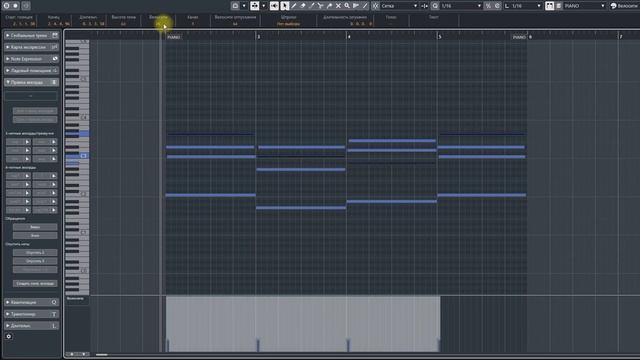The width and height of the screenshot is (640, 360).
Task: Click bar 5 marker in ruler
Action: [x=440, y=37]
